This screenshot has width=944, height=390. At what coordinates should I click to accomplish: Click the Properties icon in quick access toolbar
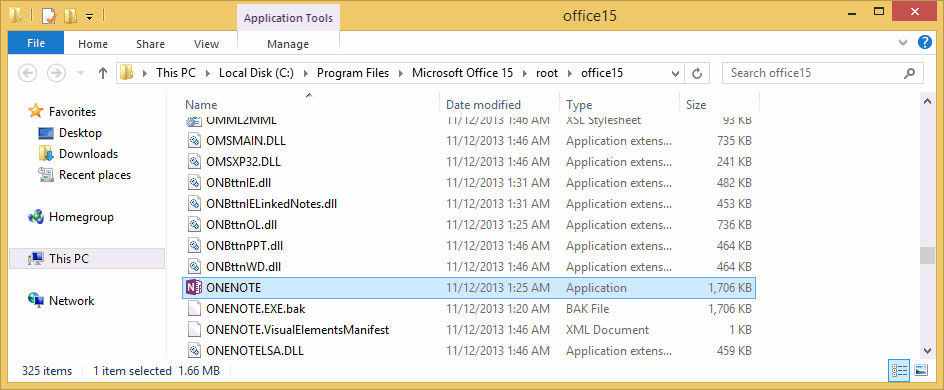(48, 16)
